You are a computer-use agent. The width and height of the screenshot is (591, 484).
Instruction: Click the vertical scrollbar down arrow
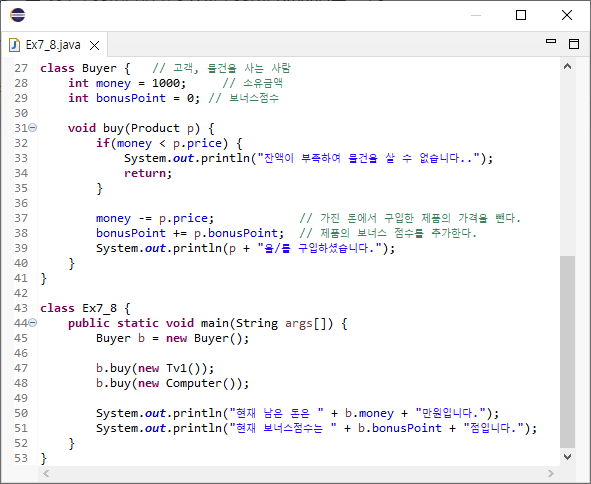tap(567, 457)
